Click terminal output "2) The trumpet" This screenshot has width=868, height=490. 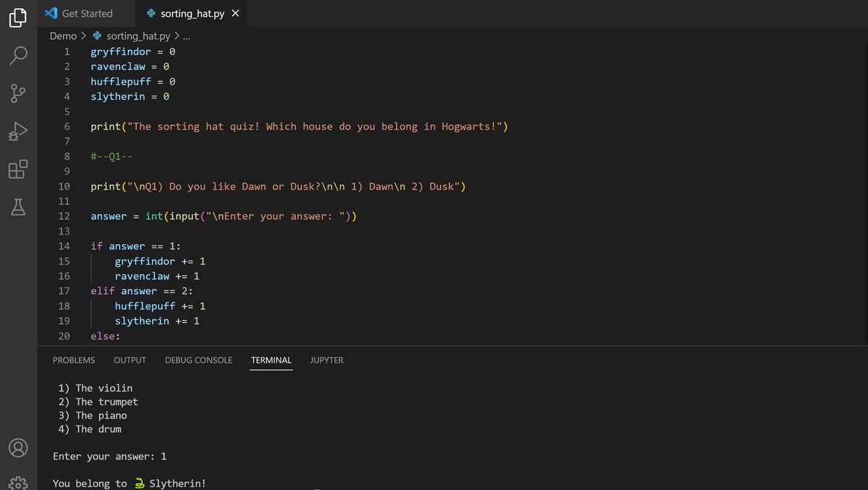(98, 402)
